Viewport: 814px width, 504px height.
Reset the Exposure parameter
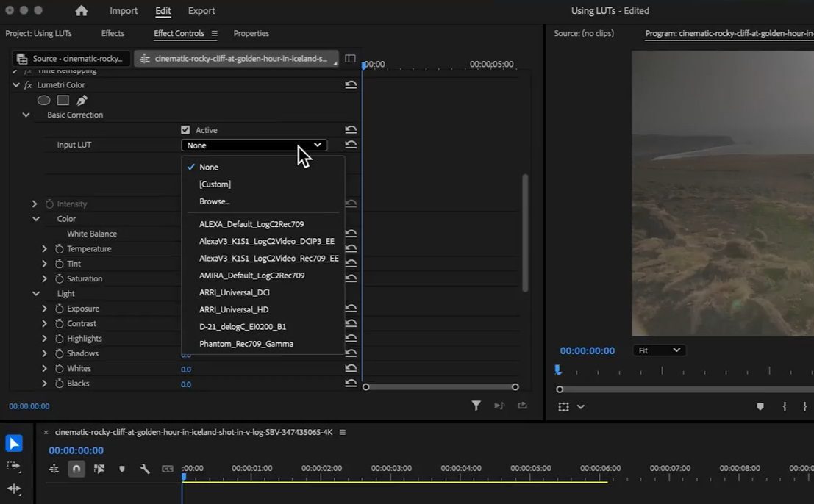351,308
